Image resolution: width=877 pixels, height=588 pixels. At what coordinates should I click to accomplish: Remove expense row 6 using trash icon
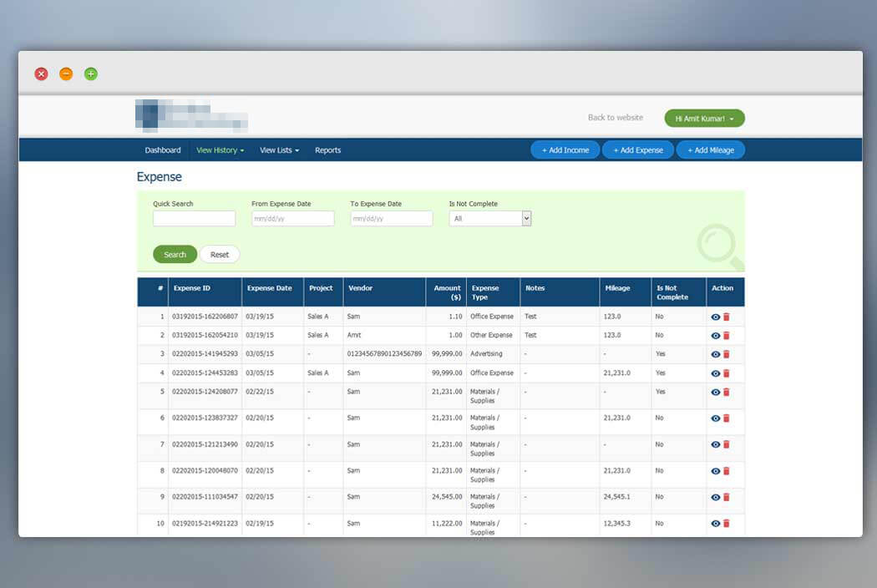(727, 418)
